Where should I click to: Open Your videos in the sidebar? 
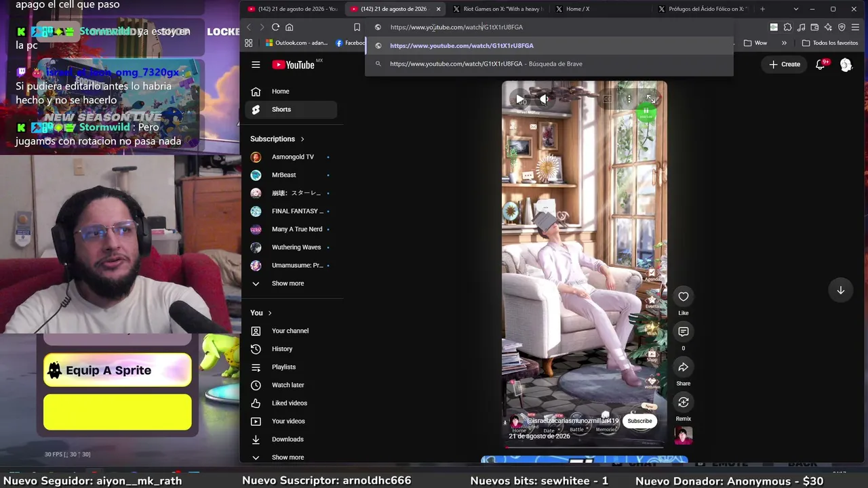tap(290, 422)
